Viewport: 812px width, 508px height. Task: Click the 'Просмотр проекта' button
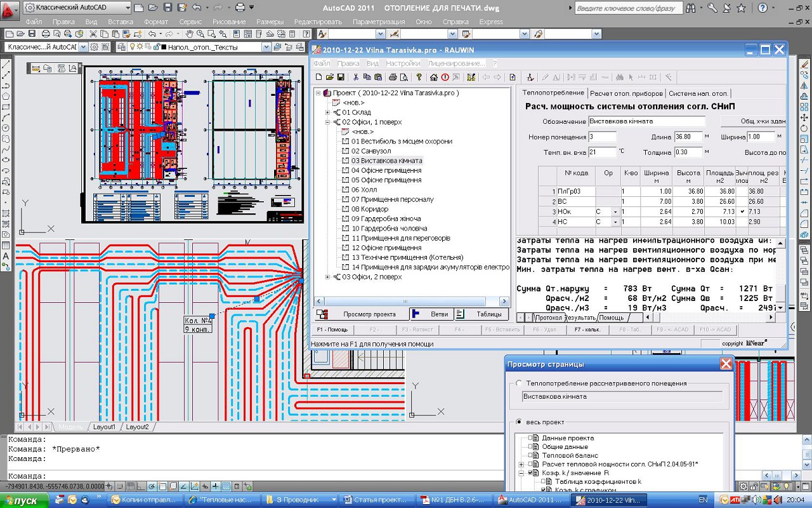tap(360, 314)
